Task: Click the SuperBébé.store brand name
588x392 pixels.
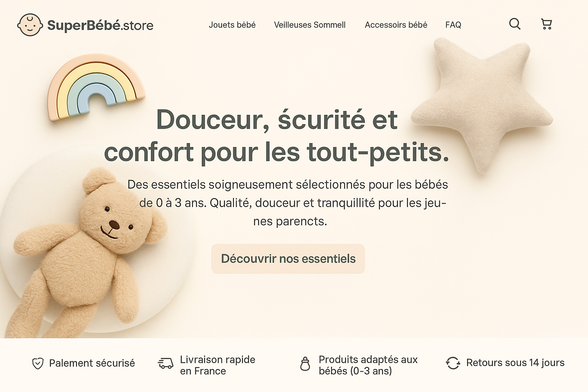Action: pyautogui.click(x=100, y=25)
